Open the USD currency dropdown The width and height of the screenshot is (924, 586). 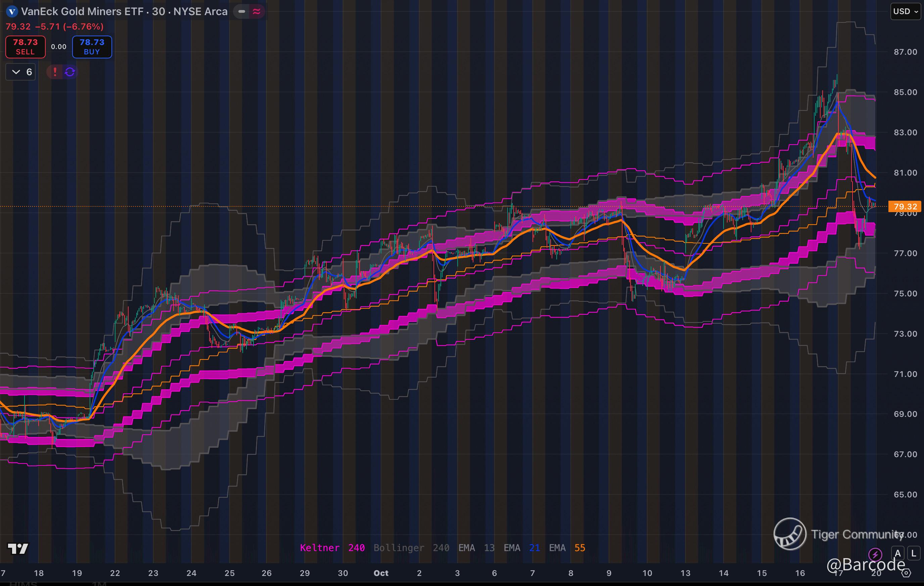[905, 11]
